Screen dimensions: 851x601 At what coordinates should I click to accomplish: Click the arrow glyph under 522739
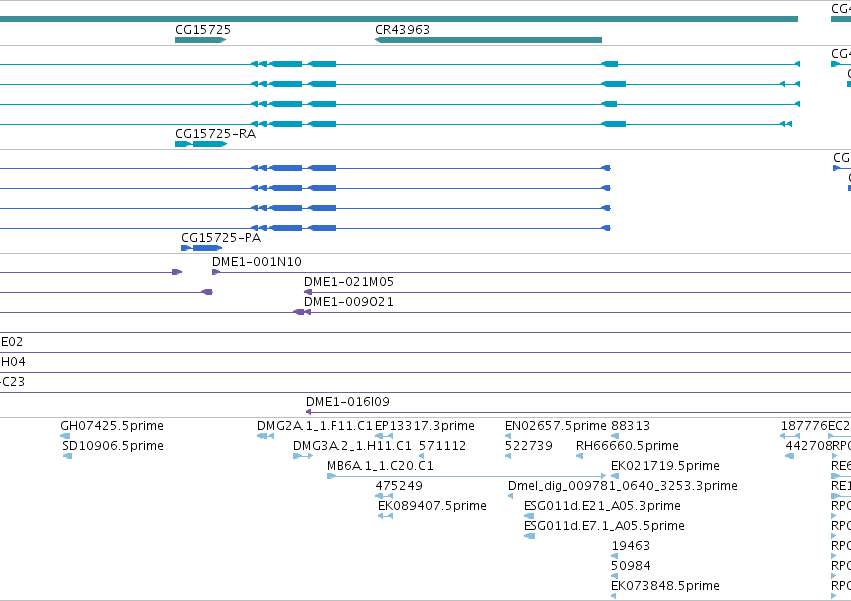pos(508,456)
